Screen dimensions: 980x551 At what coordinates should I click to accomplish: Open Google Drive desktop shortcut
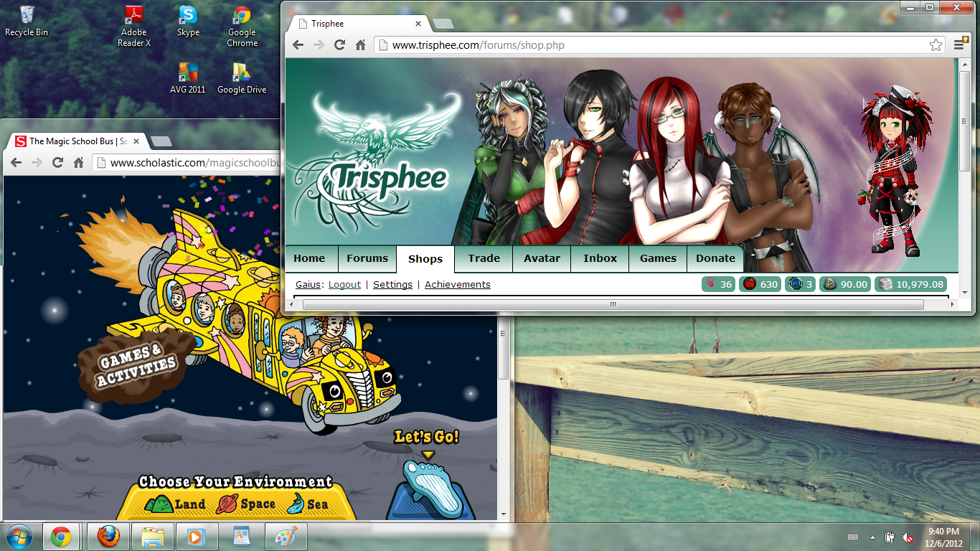click(242, 77)
